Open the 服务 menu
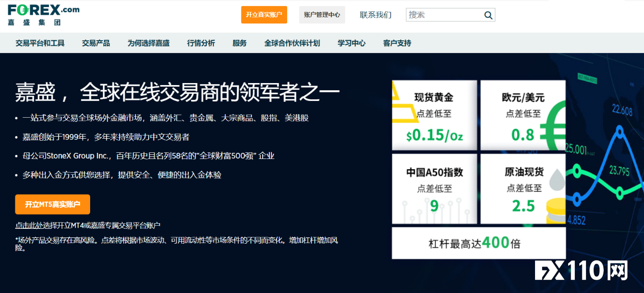This screenshot has width=644, height=293. click(x=239, y=43)
